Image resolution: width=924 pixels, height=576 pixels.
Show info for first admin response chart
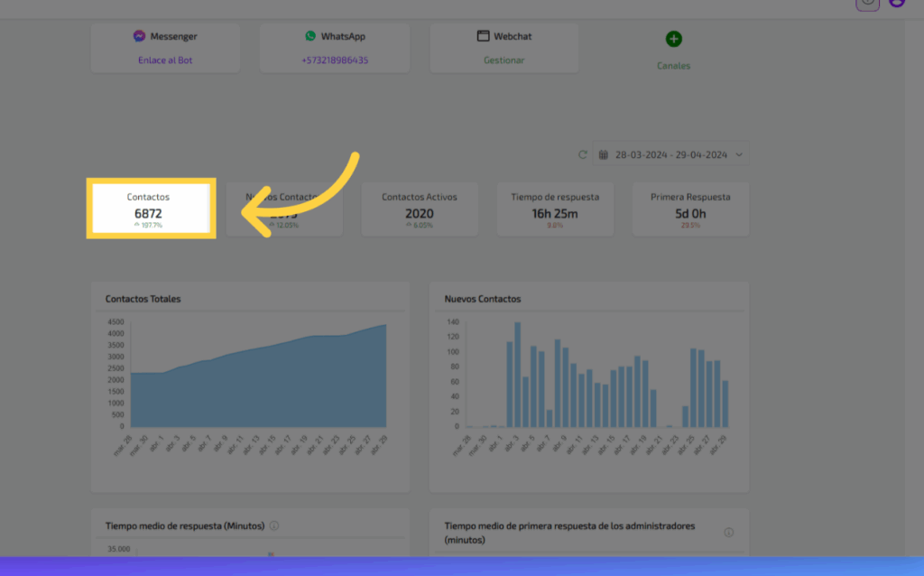tap(728, 533)
